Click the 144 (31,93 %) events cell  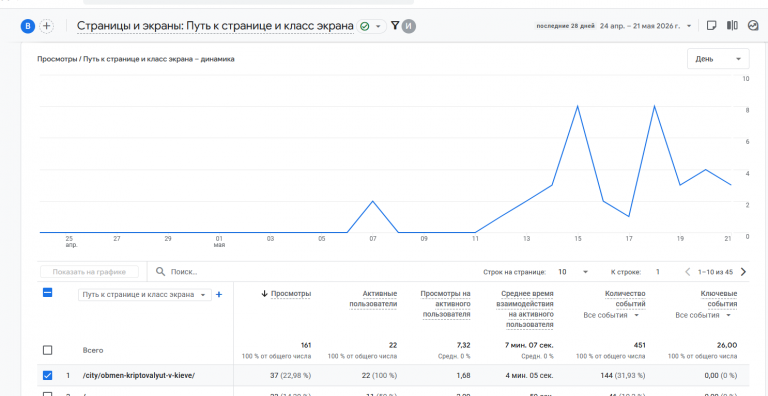pyautogui.click(x=624, y=375)
